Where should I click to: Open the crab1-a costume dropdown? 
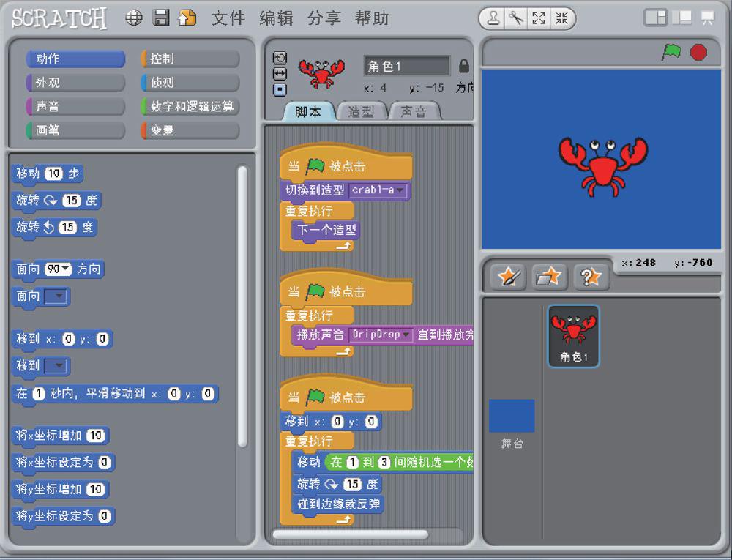click(x=400, y=190)
